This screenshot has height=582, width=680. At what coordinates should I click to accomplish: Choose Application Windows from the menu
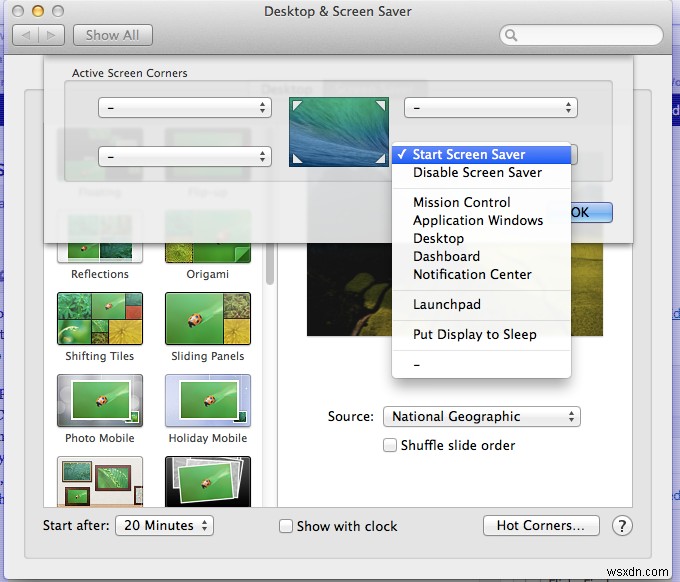pos(481,220)
